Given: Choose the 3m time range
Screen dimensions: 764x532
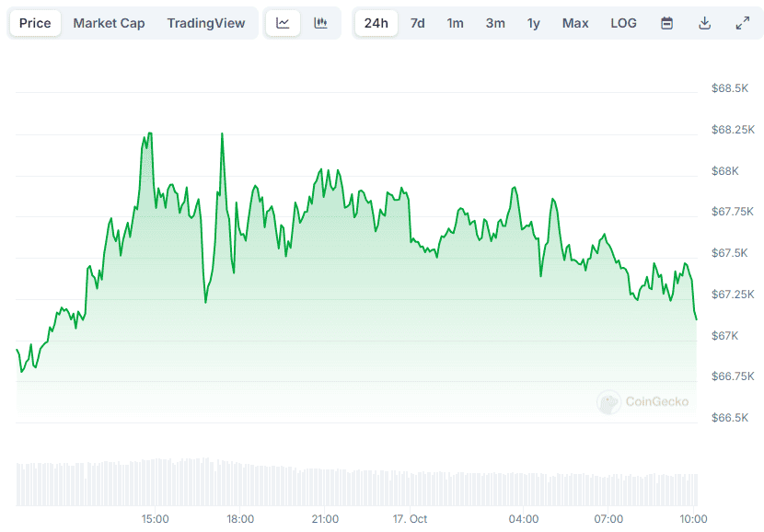Looking at the screenshot, I should click(495, 23).
